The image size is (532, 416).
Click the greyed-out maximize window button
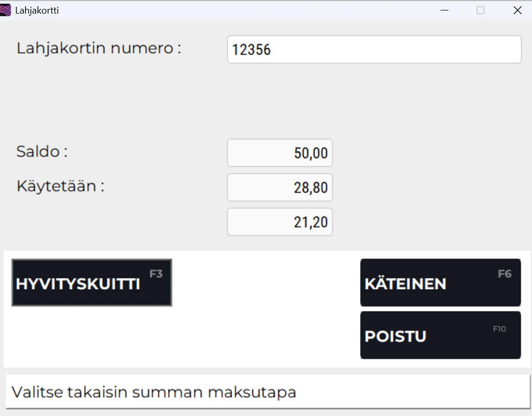[480, 10]
